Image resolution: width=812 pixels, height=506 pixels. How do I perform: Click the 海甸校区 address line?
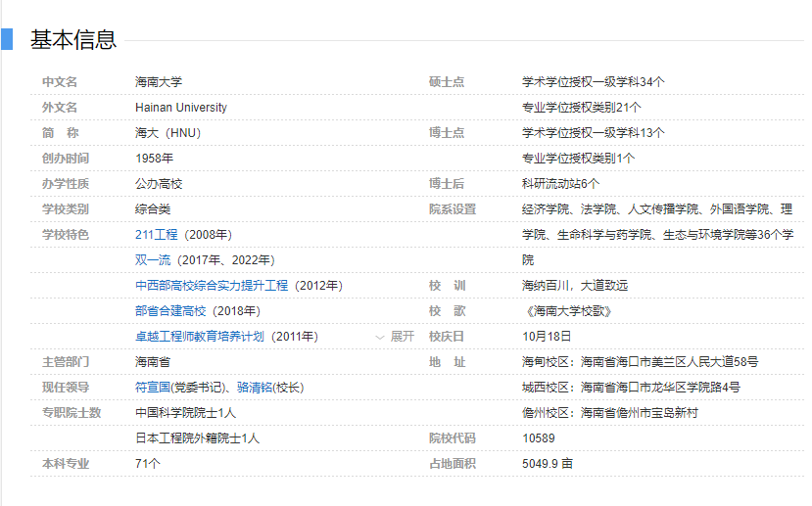coord(640,362)
